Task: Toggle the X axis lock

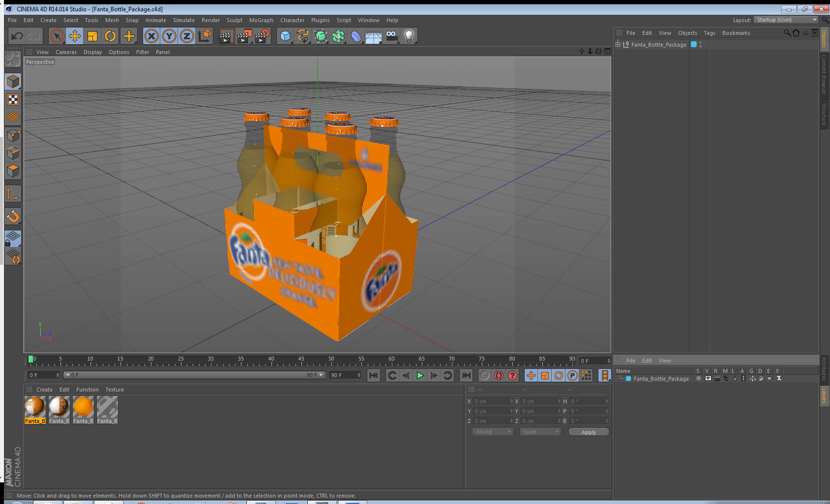Action: click(x=151, y=36)
